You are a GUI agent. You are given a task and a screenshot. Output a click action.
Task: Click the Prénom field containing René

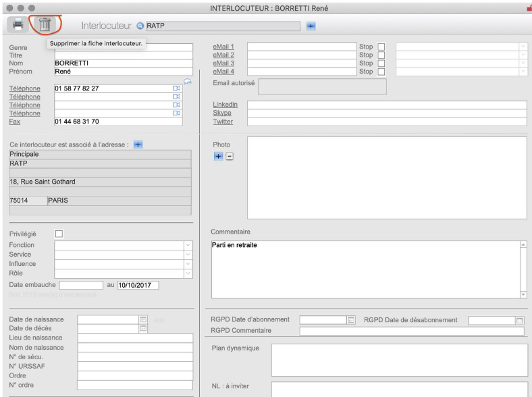click(x=124, y=72)
